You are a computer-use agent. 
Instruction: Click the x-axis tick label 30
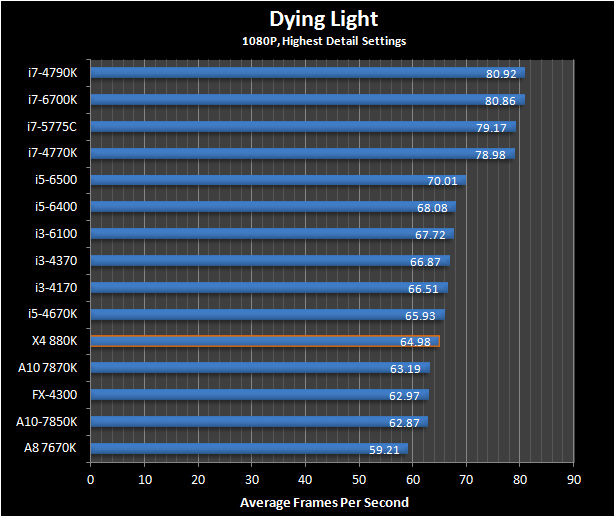[x=252, y=480]
